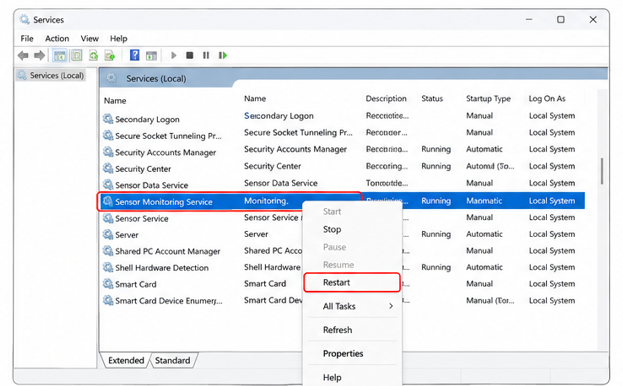
Task: Click the Properties sheet toolbar icon
Action: coord(76,55)
